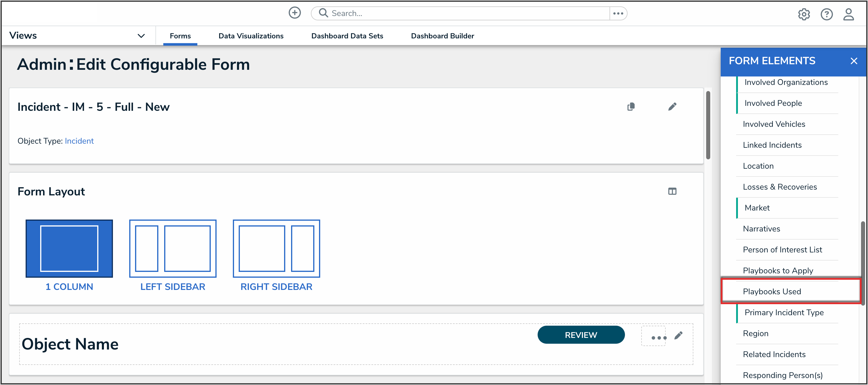Expand the Views dropdown

click(141, 36)
